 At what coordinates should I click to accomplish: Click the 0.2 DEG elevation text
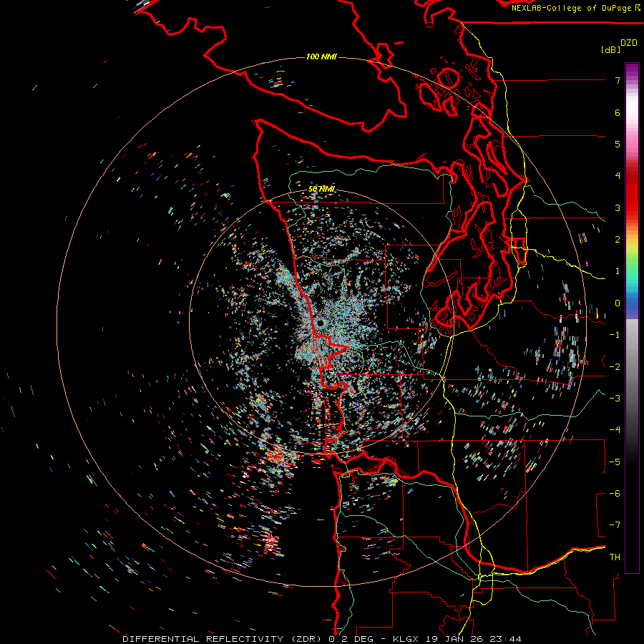tap(351, 639)
